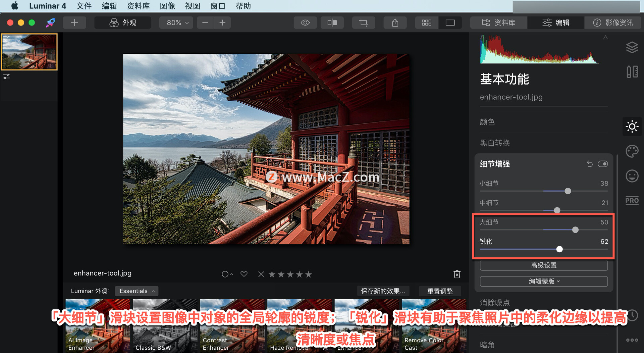Adjust the 锐化 slider
This screenshot has height=353, width=644.
559,249
